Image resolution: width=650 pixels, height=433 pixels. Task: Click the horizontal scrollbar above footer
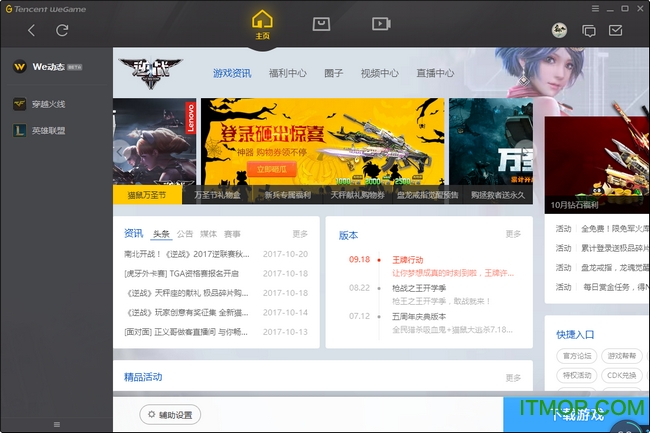pos(352,394)
